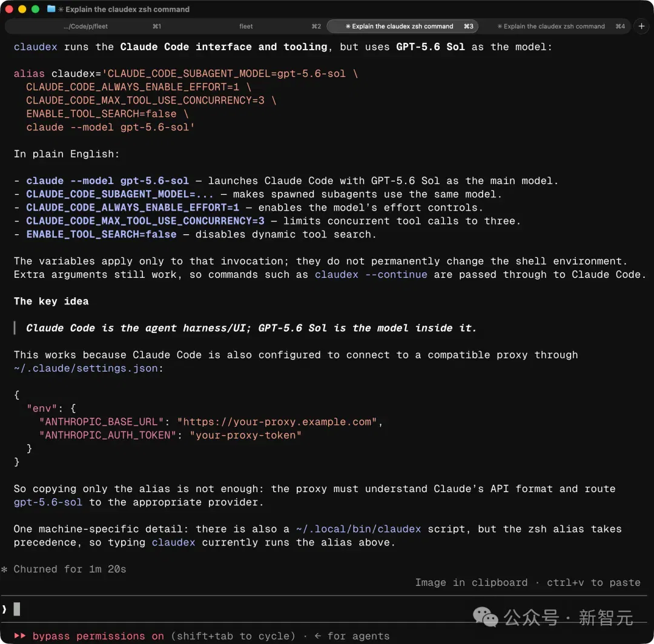Viewport: 654px width, 644px height.
Task: Click the 'Churned for 1m 20s' status
Action: [x=70, y=569]
